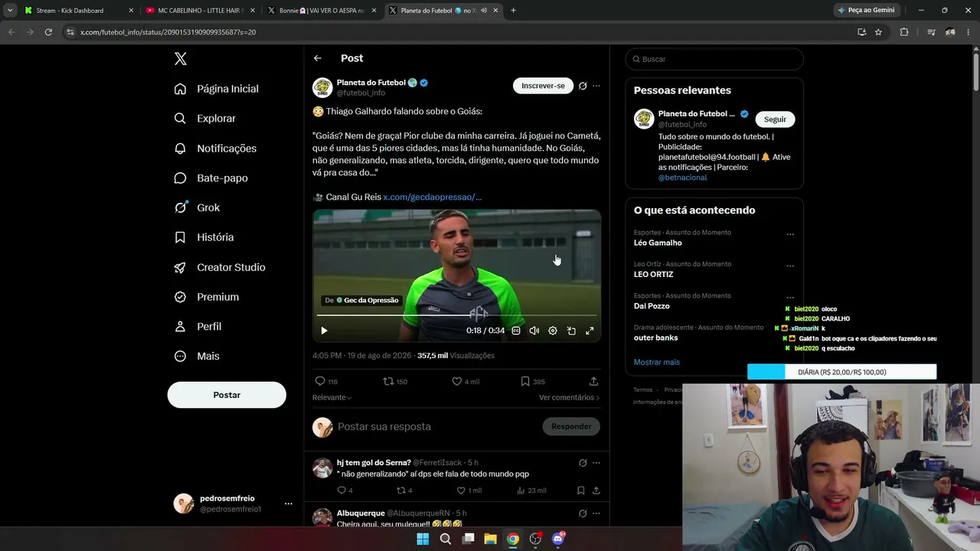Open Grok from the sidebar
980x551 pixels.
(197, 207)
